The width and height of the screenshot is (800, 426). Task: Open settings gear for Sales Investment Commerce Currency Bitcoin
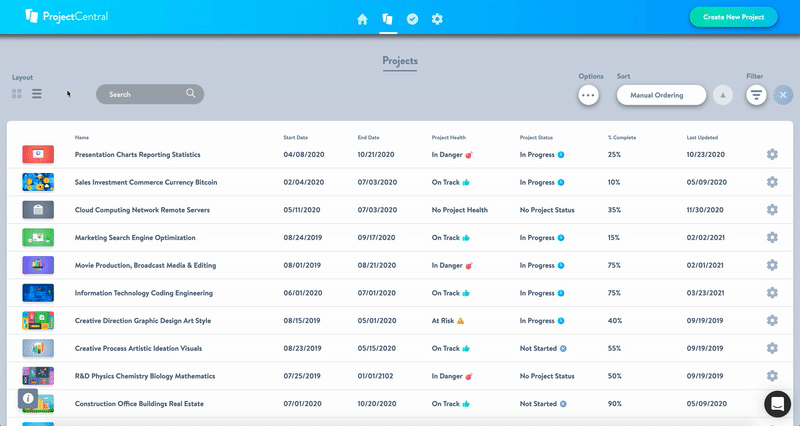tap(772, 182)
